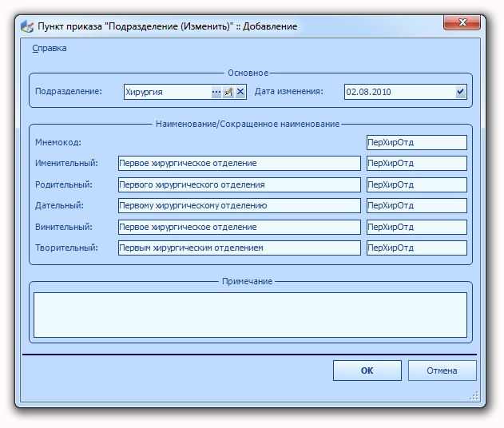The width and height of the screenshot is (504, 428).
Task: Close the dialog with the red X
Action: (462, 22)
